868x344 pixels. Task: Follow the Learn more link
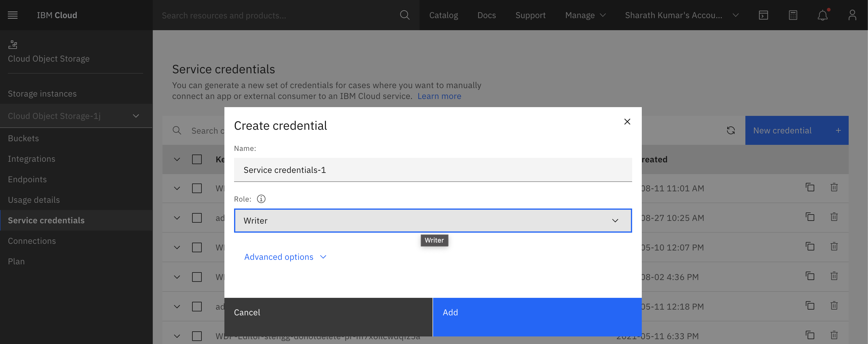(439, 96)
